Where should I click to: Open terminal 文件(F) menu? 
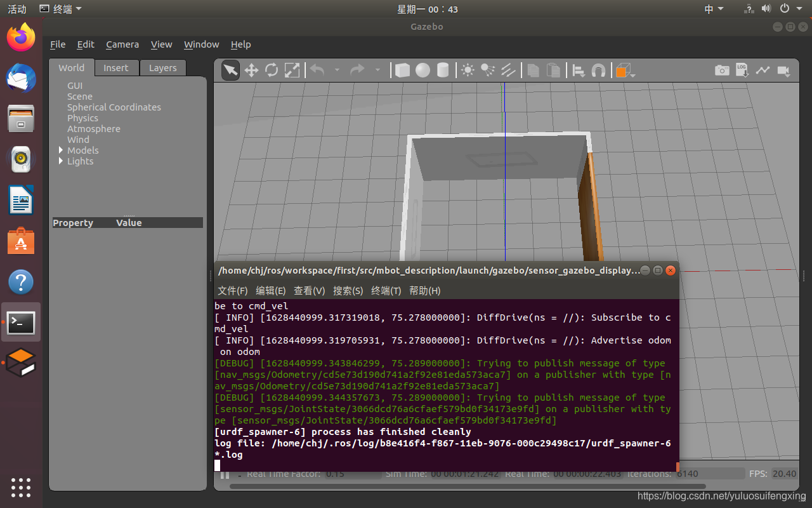pyautogui.click(x=233, y=290)
